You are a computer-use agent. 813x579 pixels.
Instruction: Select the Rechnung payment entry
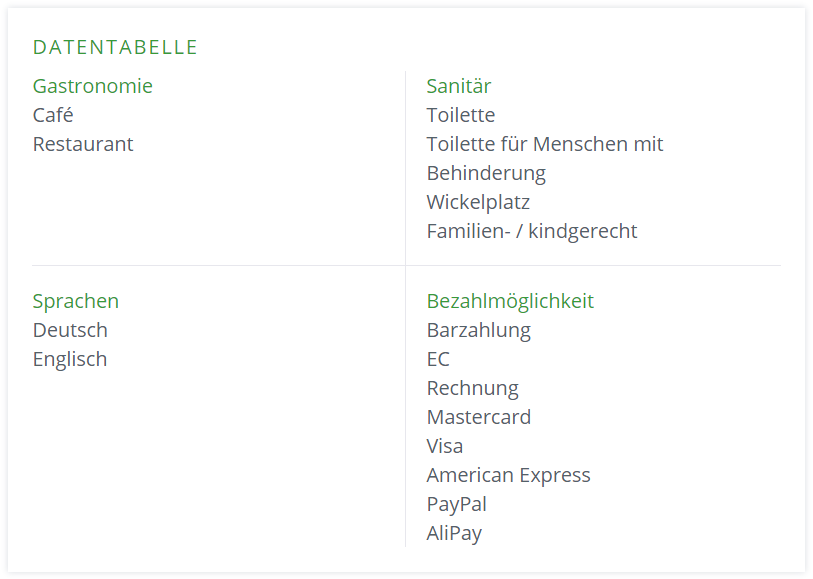coord(472,388)
